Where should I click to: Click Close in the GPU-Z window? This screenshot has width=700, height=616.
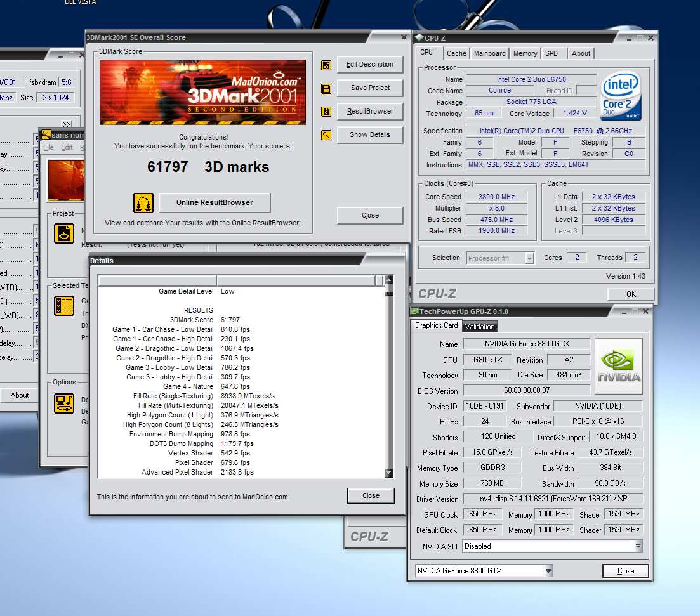pyautogui.click(x=626, y=571)
